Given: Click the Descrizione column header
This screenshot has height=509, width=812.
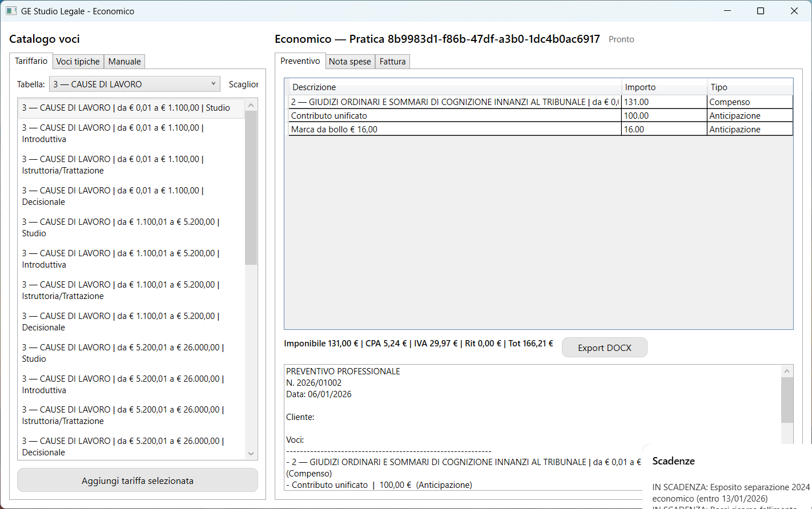Looking at the screenshot, I should pos(454,87).
